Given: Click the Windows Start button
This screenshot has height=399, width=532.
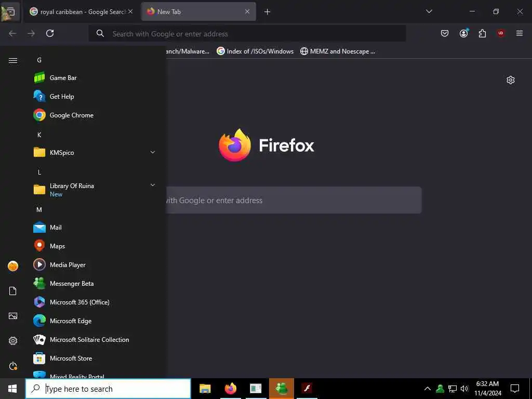Looking at the screenshot, I should 12,389.
